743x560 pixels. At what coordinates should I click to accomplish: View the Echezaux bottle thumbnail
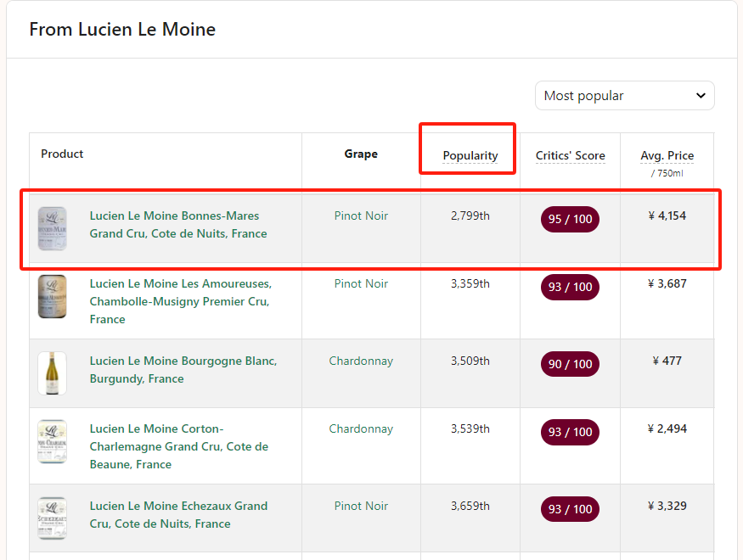pos(52,518)
